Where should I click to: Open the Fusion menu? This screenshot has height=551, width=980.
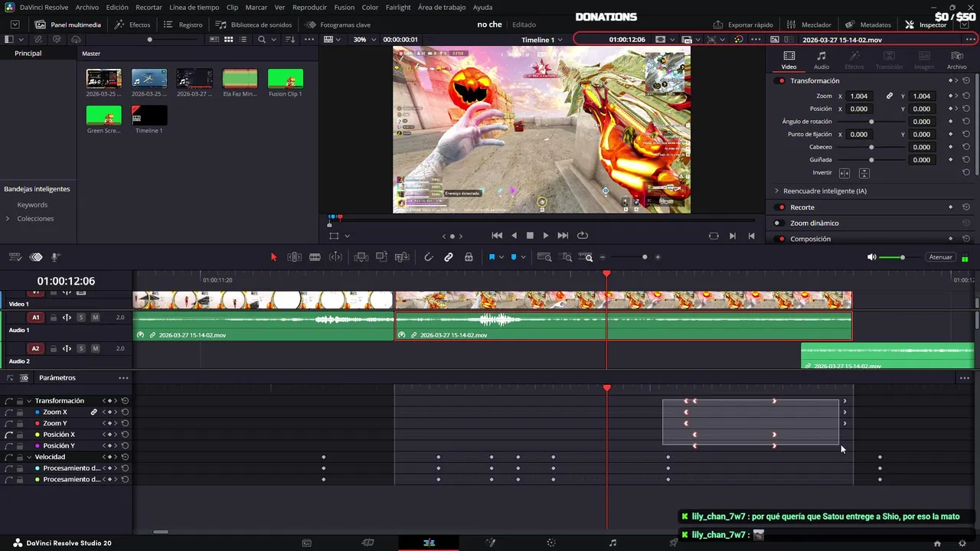point(344,7)
